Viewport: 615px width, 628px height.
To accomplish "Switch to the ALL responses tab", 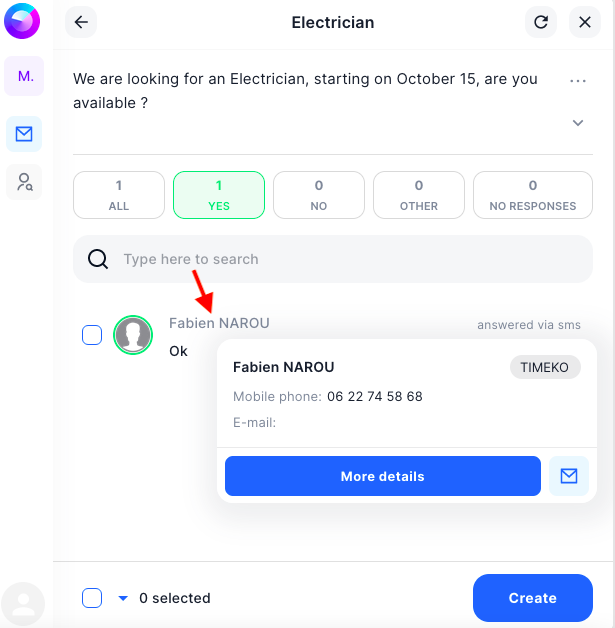I will coord(119,195).
